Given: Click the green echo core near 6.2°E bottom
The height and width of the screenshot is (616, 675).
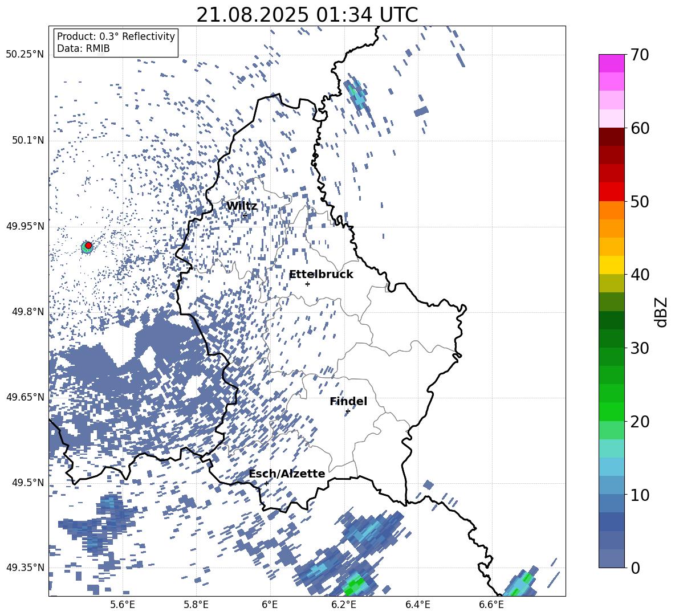Looking at the screenshot, I should [x=356, y=586].
